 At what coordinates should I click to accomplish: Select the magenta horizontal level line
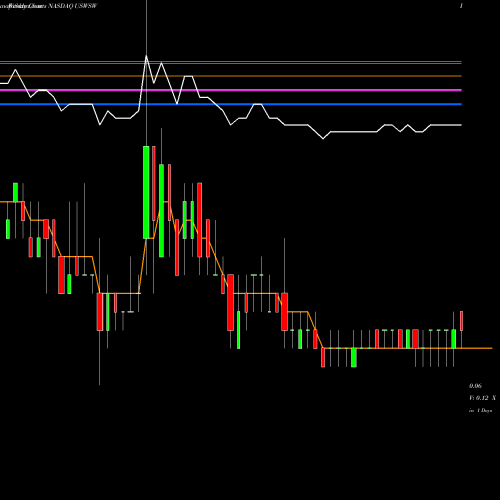click(x=231, y=90)
